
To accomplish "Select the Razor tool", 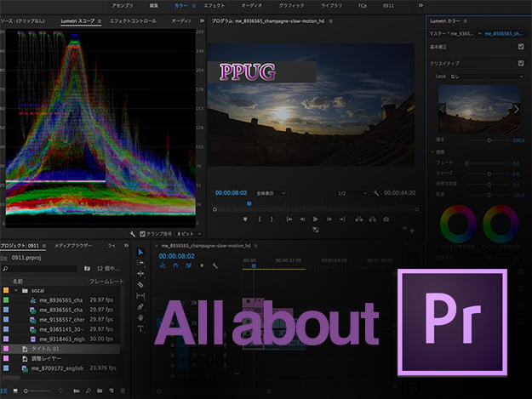I will coord(141,285).
